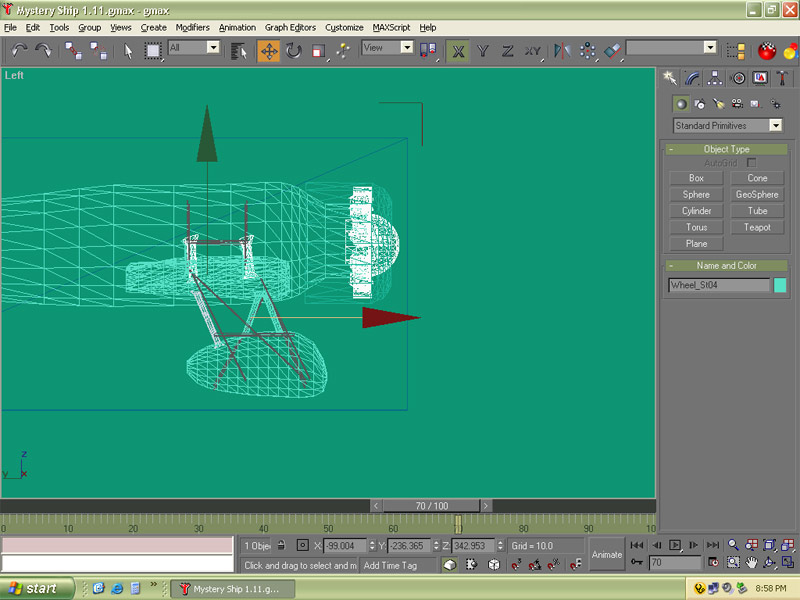800x600 pixels.
Task: Click the Pan viewport hand icon
Action: click(x=751, y=563)
